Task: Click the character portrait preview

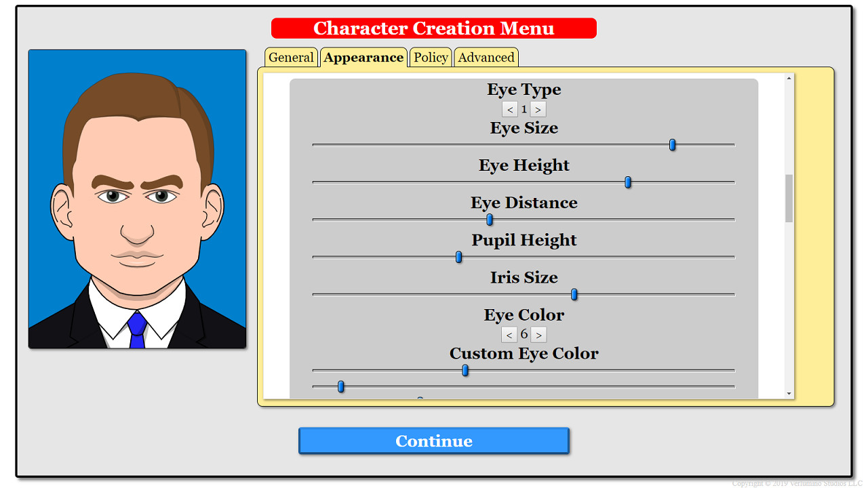Action: click(x=137, y=198)
